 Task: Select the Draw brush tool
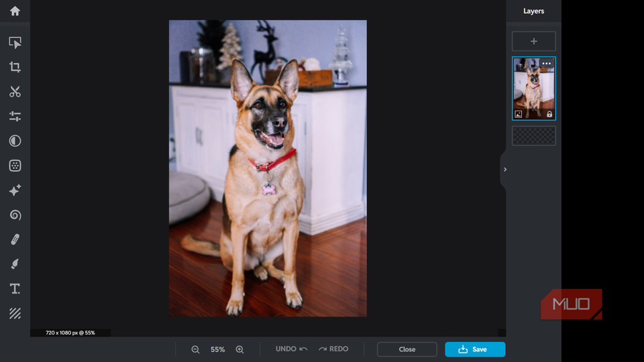[x=15, y=264]
